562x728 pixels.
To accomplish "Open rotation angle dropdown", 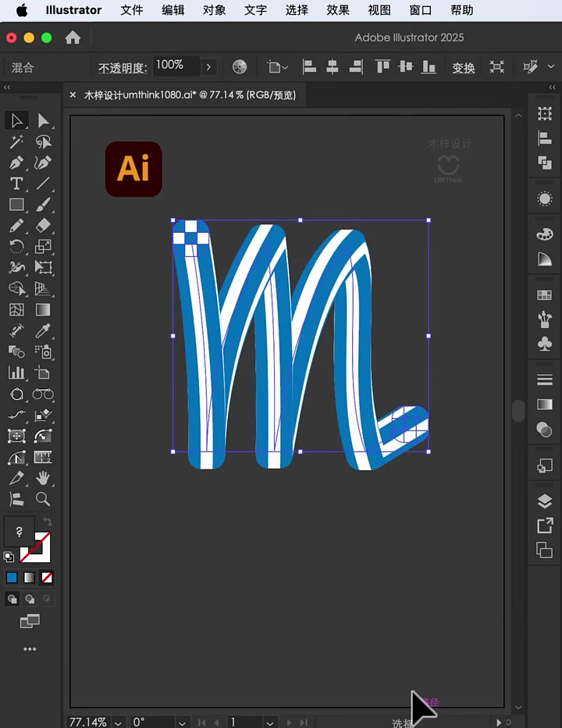I will (x=182, y=723).
